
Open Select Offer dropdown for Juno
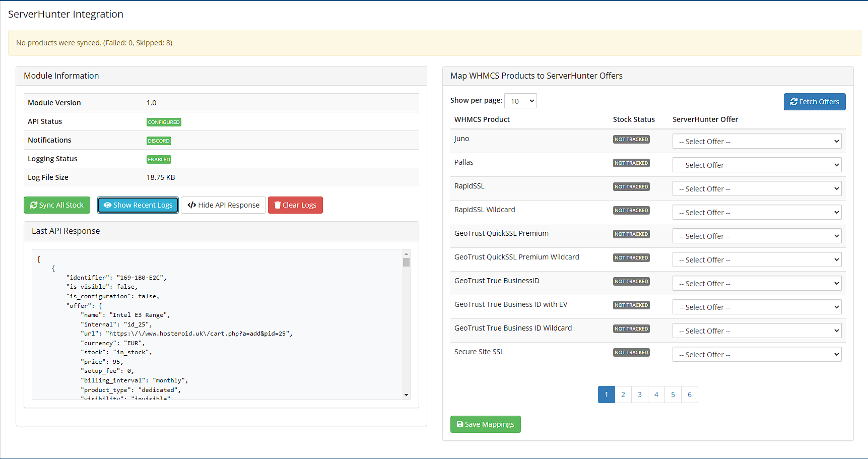[x=757, y=141]
